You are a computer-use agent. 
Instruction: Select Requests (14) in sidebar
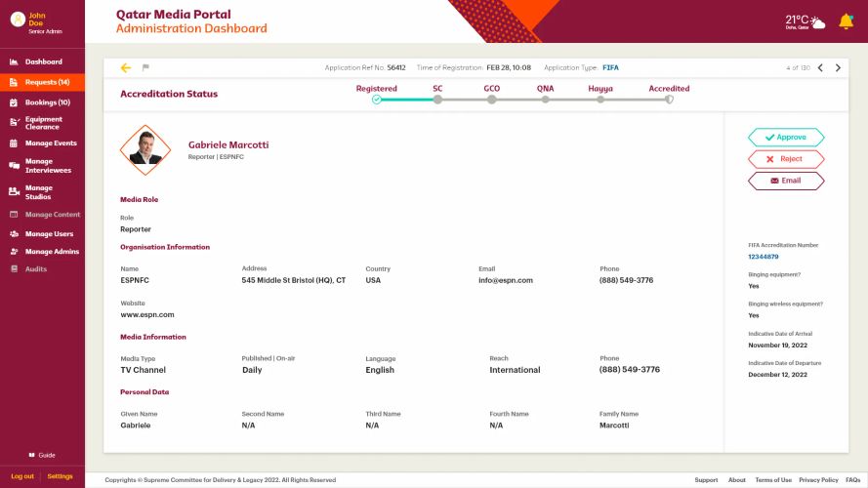[x=43, y=82]
